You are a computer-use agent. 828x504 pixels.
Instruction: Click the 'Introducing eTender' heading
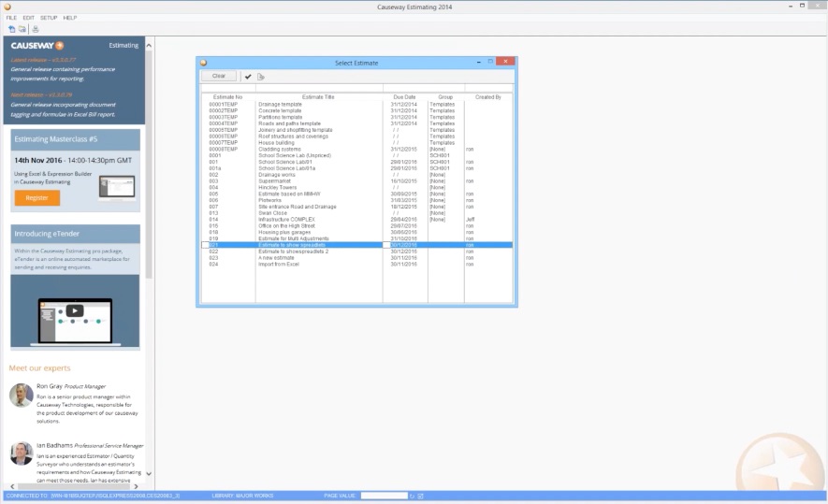tap(47, 234)
